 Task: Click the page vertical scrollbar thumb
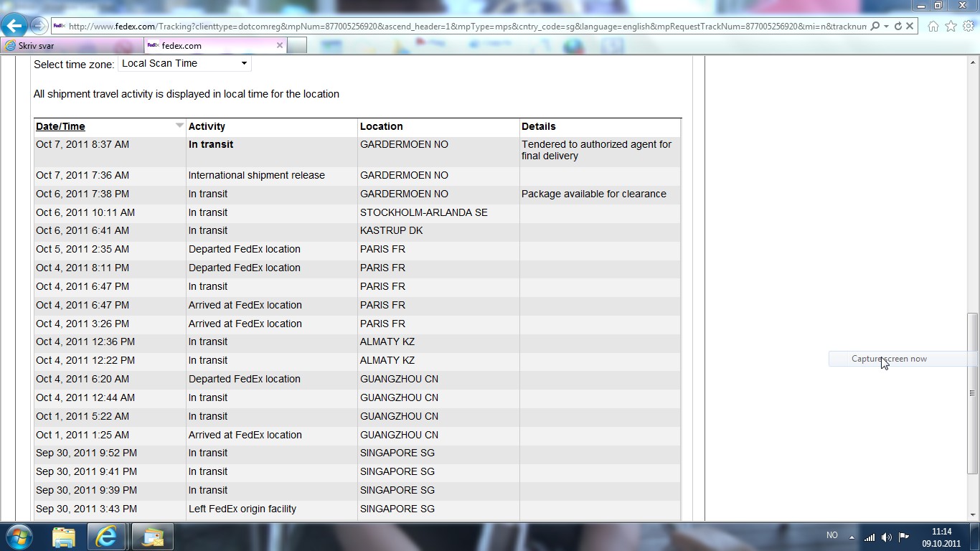(x=972, y=393)
